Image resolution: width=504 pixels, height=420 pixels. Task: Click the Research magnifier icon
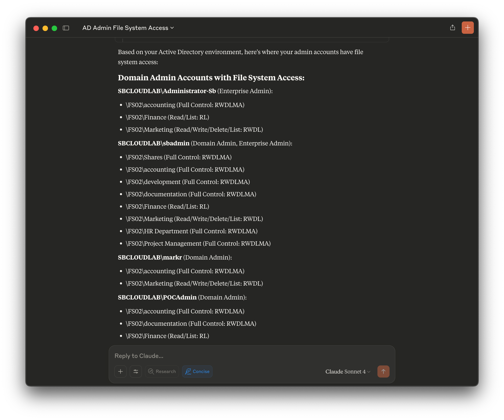coord(151,371)
